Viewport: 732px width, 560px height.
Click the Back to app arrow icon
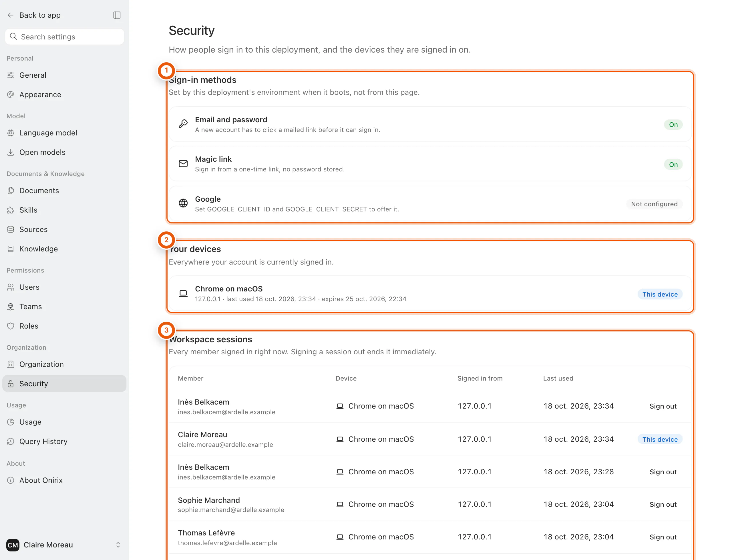(10, 15)
